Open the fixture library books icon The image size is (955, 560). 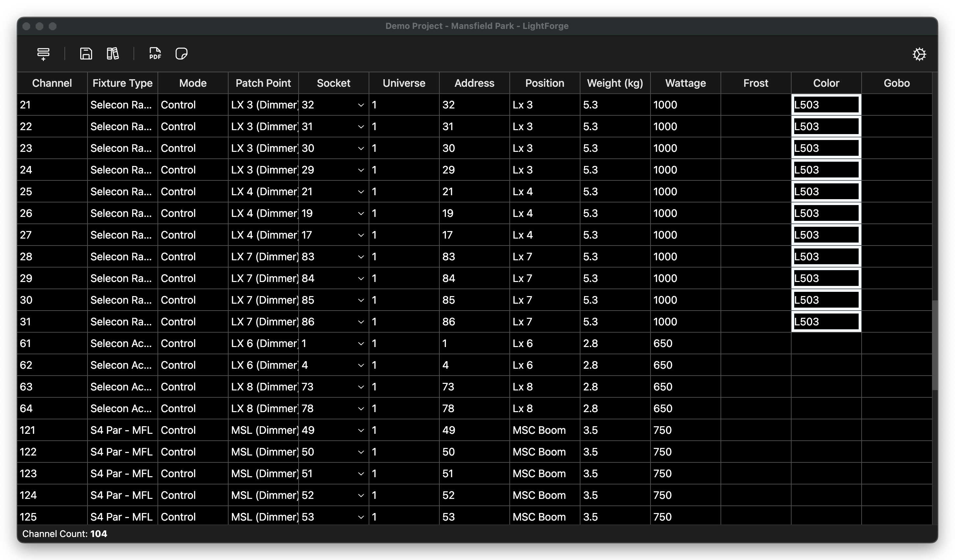point(112,54)
